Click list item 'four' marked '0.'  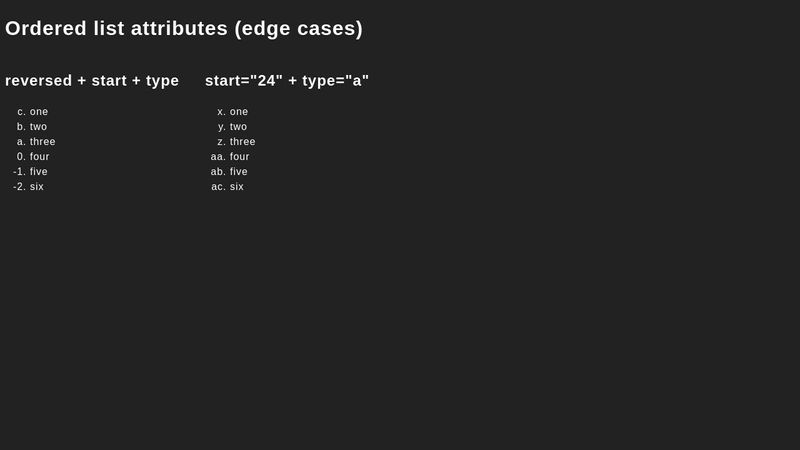(x=40, y=157)
